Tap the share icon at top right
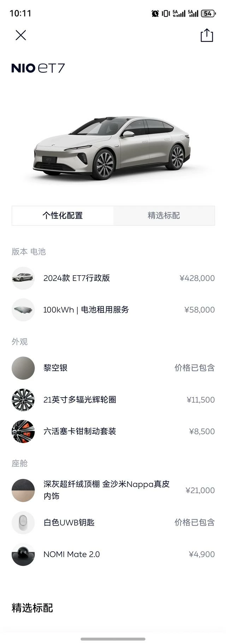226x644 pixels. pyautogui.click(x=207, y=35)
